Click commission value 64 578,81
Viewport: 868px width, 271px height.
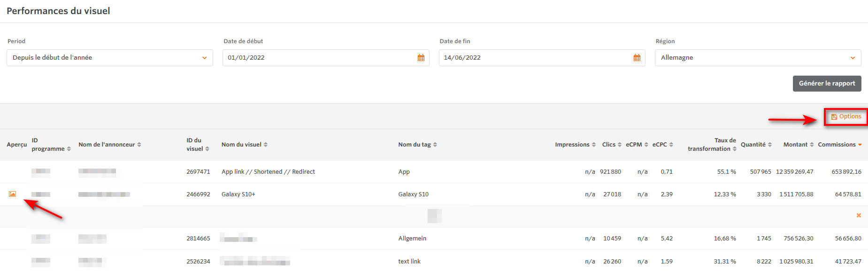(848, 194)
